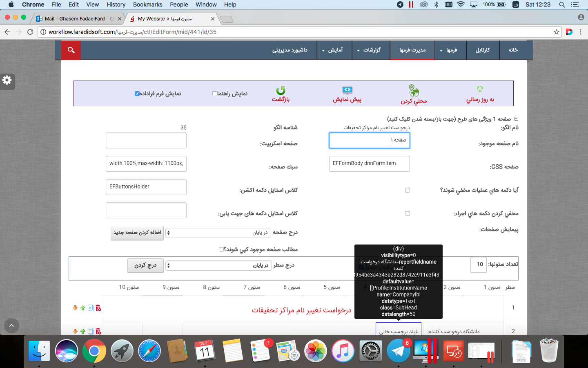Go to the 'کارتابل' navigation tab

coord(483,50)
